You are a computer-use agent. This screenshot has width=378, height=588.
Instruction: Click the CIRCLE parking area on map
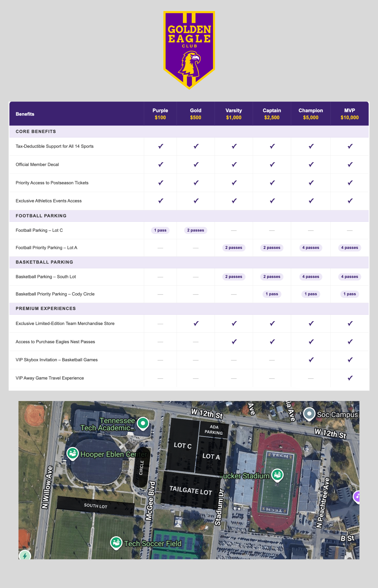coord(141,467)
